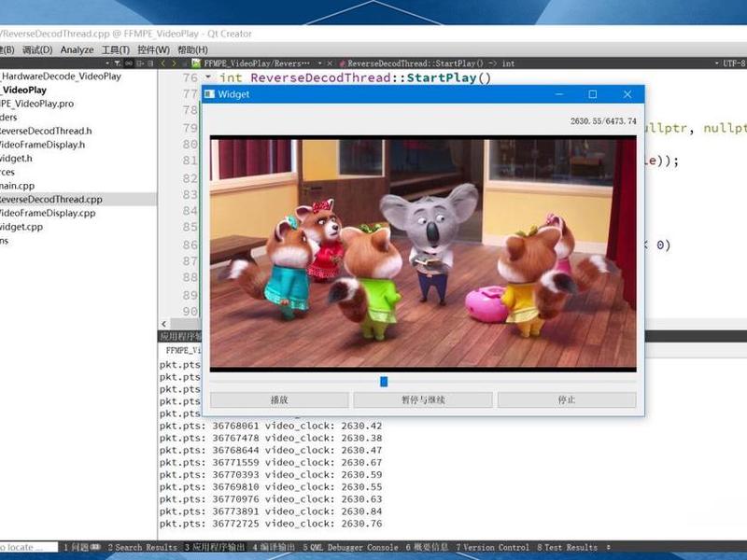Image resolution: width=747 pixels, height=560 pixels.
Task: Click the link/synchronize icon in sidebar toolbar
Action: [129, 63]
